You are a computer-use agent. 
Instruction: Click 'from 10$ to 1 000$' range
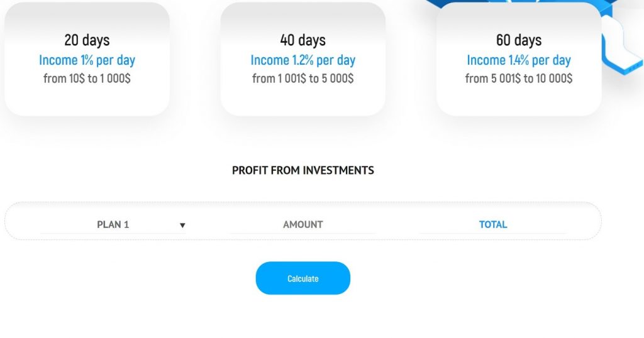click(x=87, y=79)
